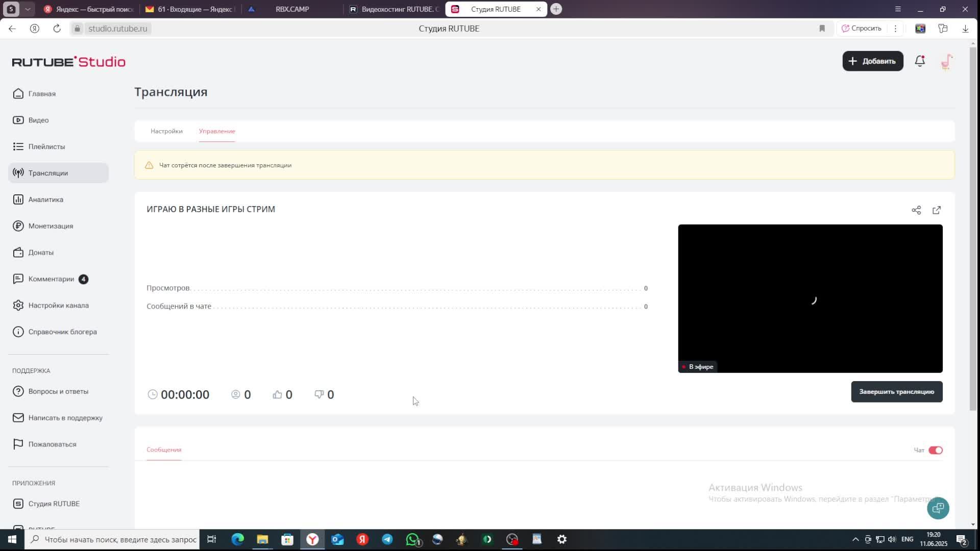The image size is (980, 551).
Task: Open Вопросы и ответы support page
Action: click(x=58, y=391)
